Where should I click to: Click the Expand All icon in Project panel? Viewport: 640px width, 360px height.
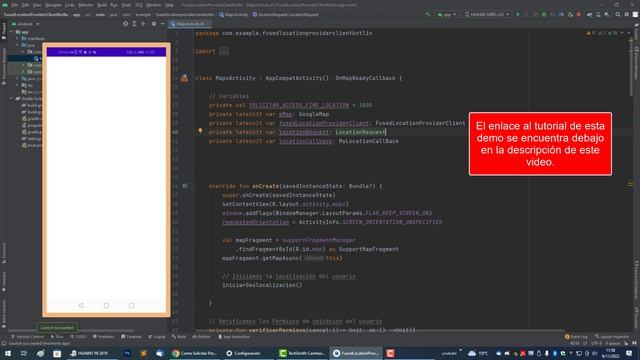pos(134,24)
